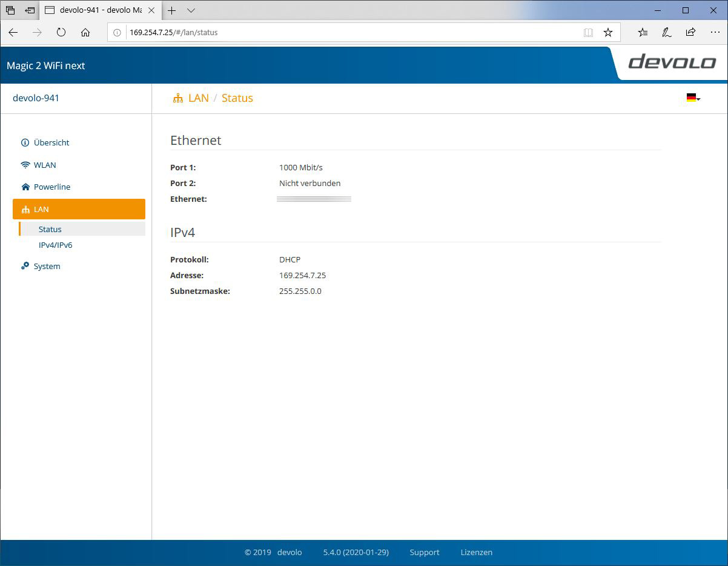Click the Ethernet section heading

click(196, 140)
